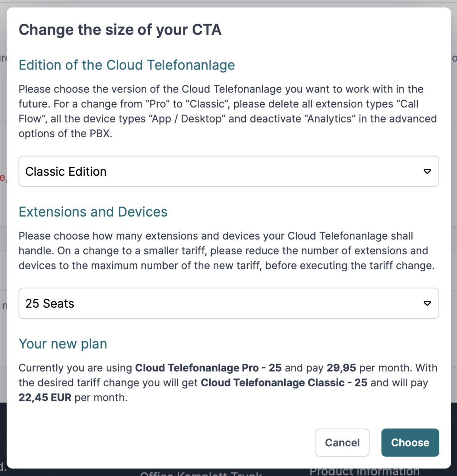Click the 'Change the size of your CTA' title
This screenshot has width=457, height=476.
point(120,30)
